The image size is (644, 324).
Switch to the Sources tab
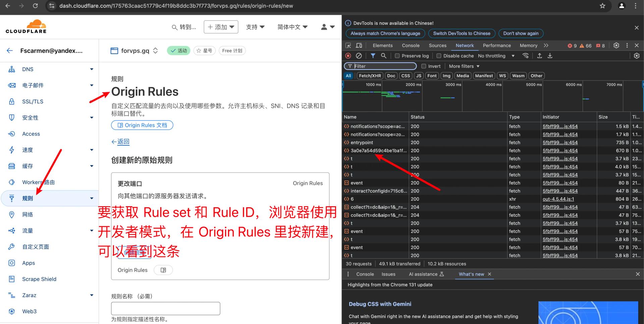[x=437, y=45]
